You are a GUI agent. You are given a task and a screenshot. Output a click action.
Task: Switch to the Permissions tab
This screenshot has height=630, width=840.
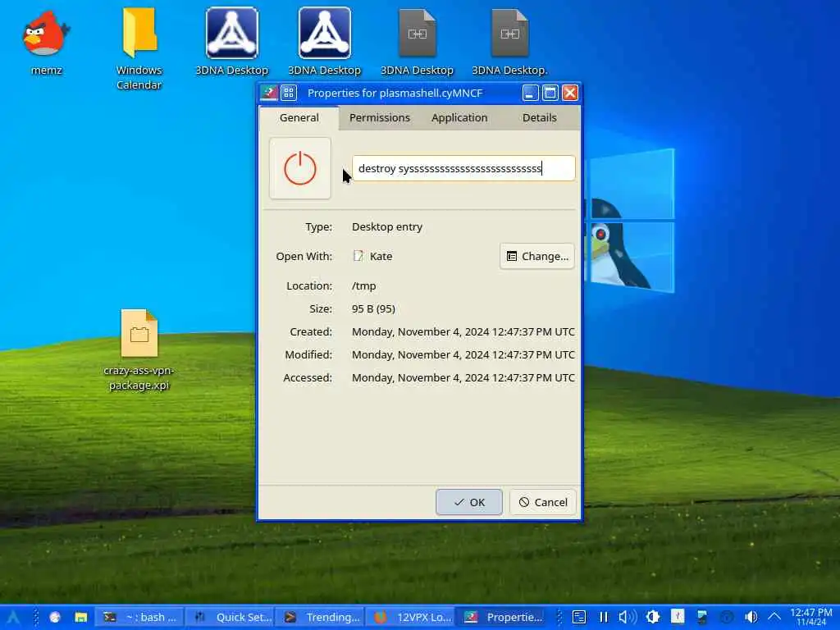[379, 118]
